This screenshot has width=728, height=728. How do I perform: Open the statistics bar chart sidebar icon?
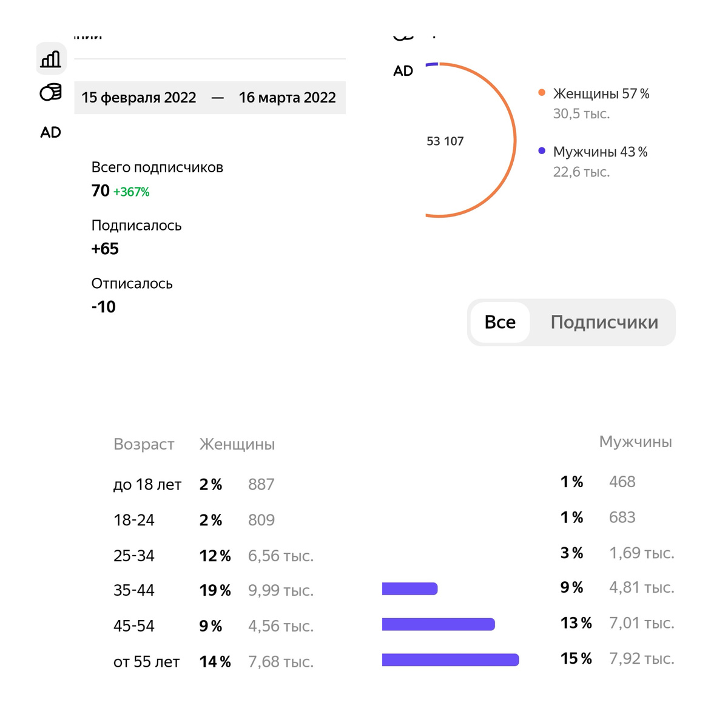[x=51, y=59]
